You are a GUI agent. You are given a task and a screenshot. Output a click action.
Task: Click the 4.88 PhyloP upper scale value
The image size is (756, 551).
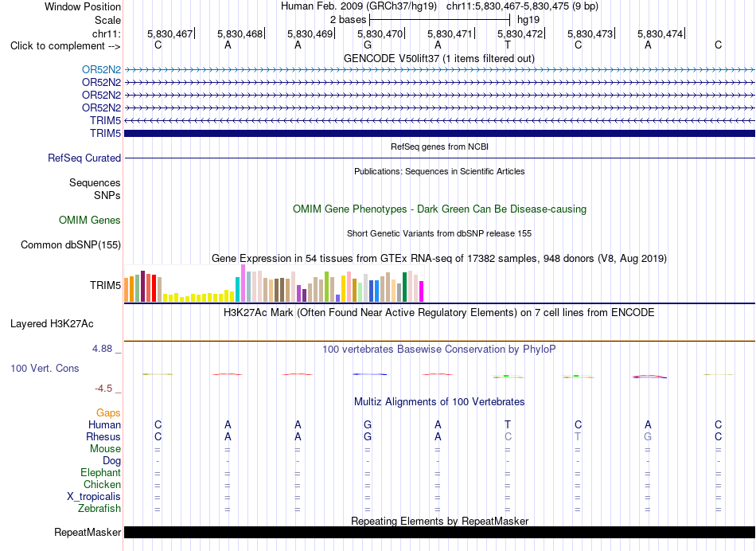[102, 348]
